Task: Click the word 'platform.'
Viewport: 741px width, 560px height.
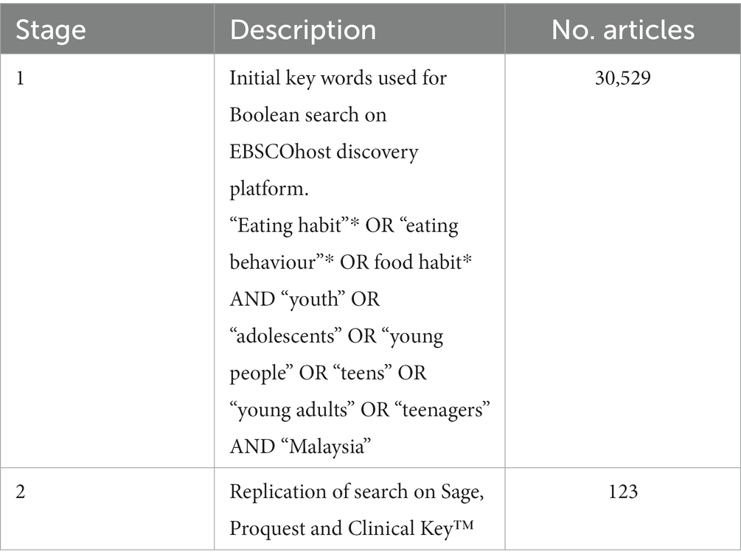Action: [x=269, y=190]
